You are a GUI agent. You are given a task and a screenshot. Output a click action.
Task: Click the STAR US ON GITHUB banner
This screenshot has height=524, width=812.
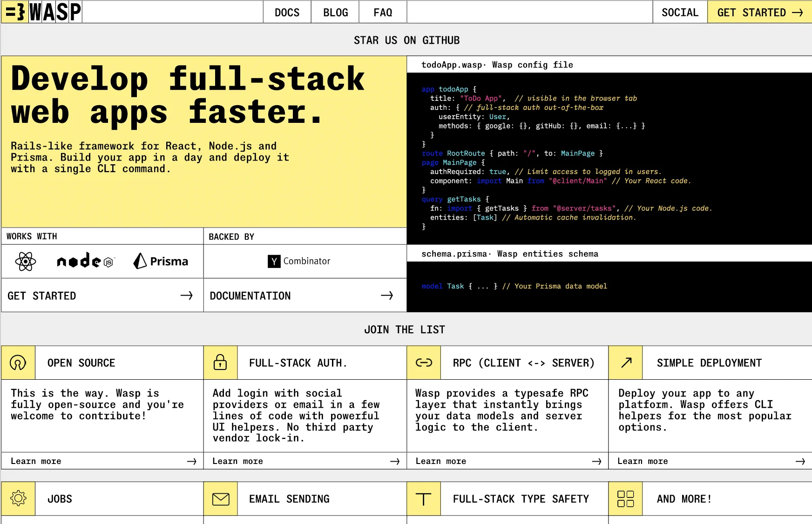pyautogui.click(x=406, y=40)
